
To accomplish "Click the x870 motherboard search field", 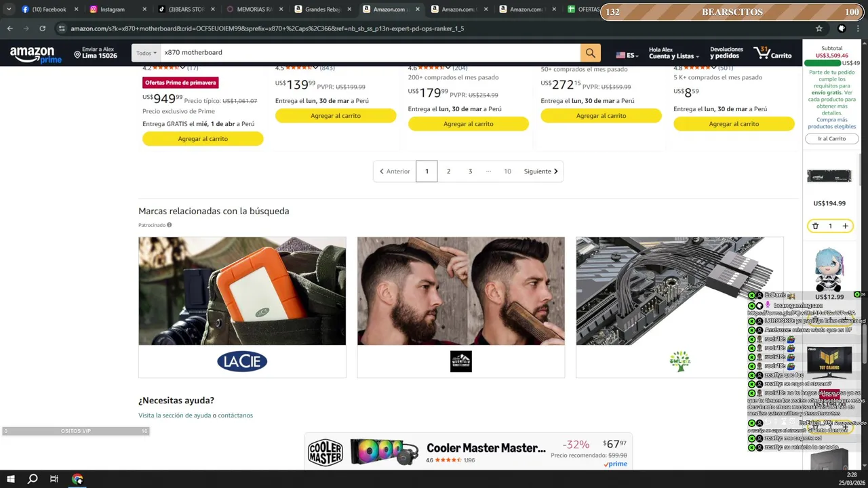I will pos(370,53).
